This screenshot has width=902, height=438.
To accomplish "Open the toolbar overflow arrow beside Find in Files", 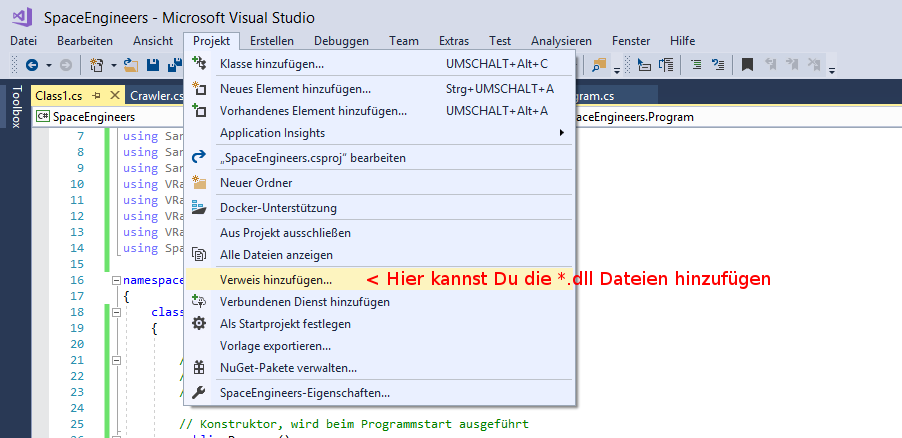I will tap(617, 71).
